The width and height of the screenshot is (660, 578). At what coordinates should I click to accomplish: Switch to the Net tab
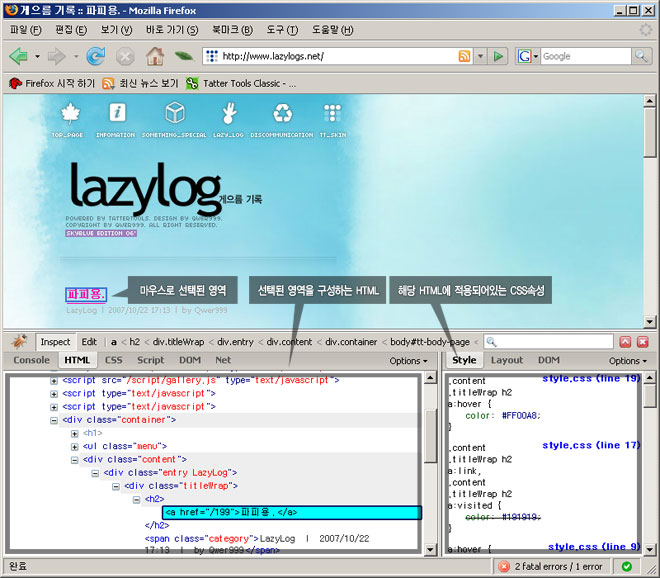[223, 360]
